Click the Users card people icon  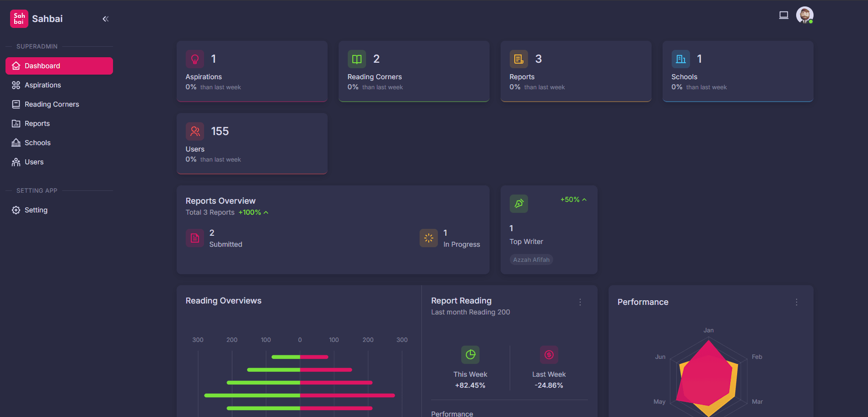[x=195, y=131]
